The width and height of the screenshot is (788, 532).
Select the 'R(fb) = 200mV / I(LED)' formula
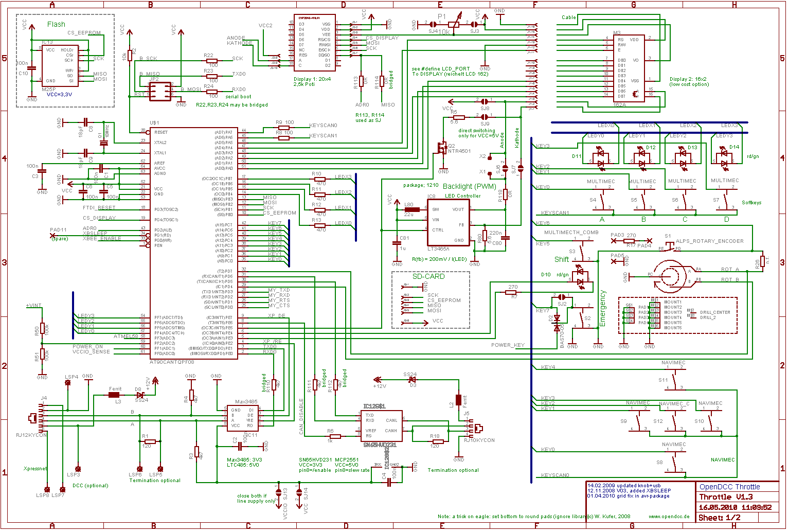(440, 259)
